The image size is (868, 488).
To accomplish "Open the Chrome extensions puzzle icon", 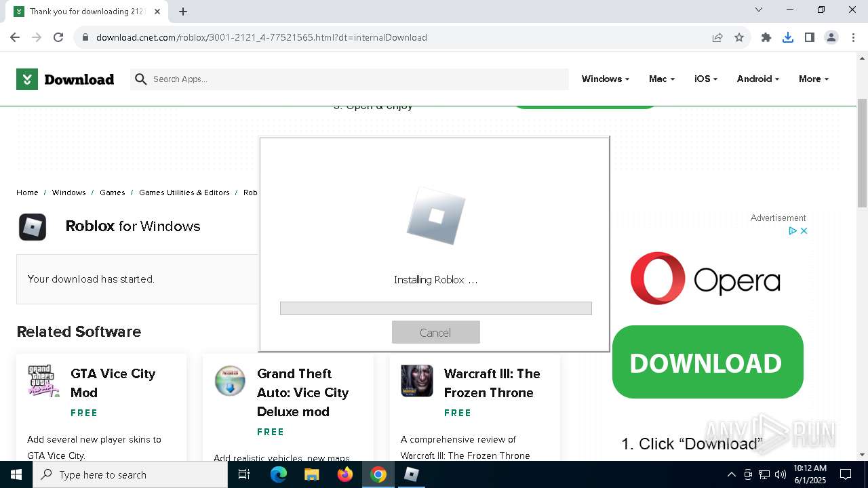I will pyautogui.click(x=766, y=37).
